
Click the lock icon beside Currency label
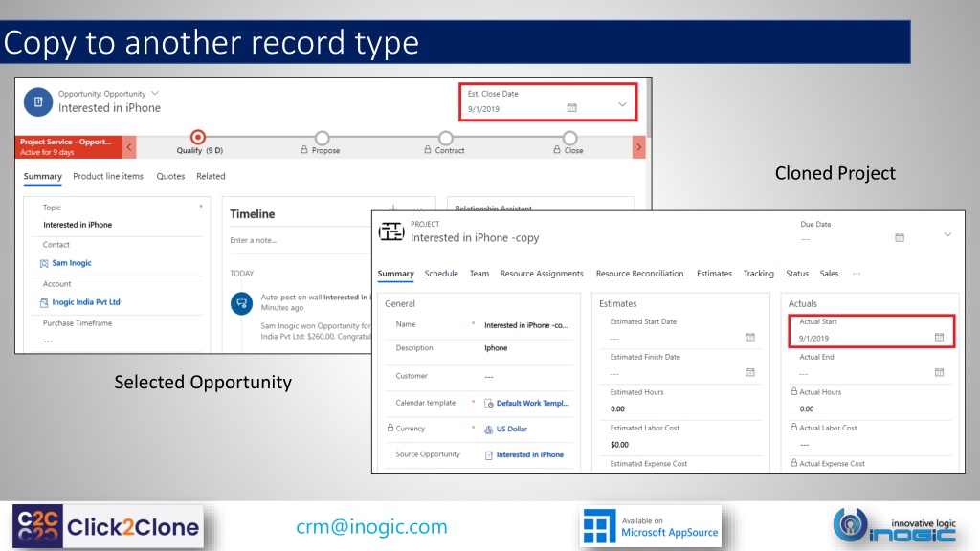[390, 428]
